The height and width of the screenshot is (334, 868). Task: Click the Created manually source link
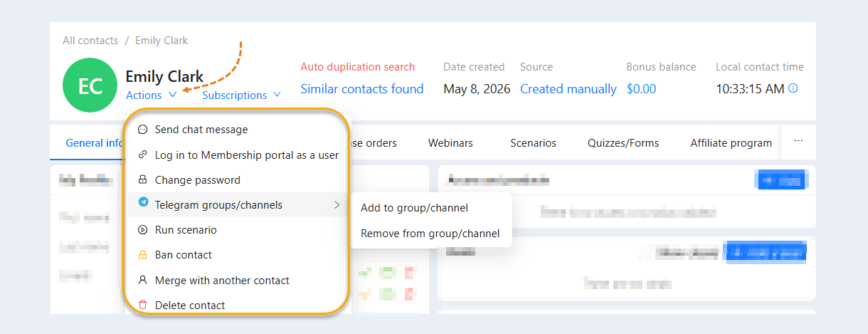568,89
